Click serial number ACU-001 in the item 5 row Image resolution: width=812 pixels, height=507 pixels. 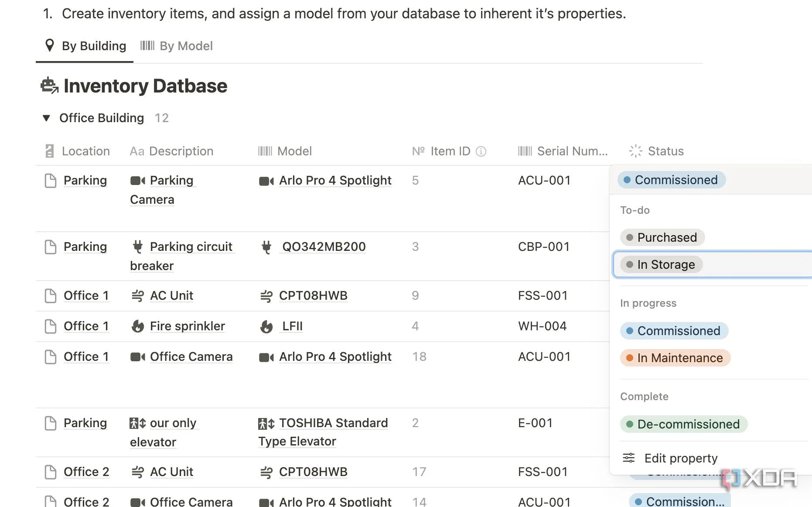click(544, 180)
